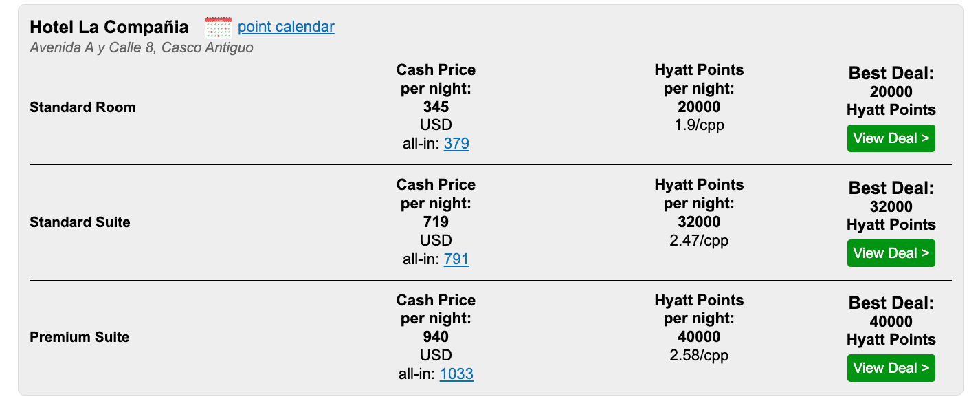Click the Standard Suite row label
The image size is (980, 410).
(x=80, y=222)
